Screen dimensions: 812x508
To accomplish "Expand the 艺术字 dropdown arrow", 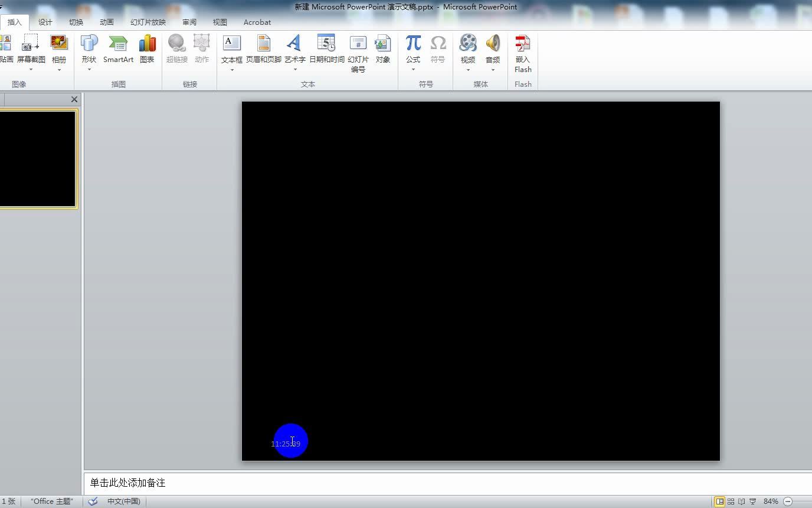I will pos(295,70).
